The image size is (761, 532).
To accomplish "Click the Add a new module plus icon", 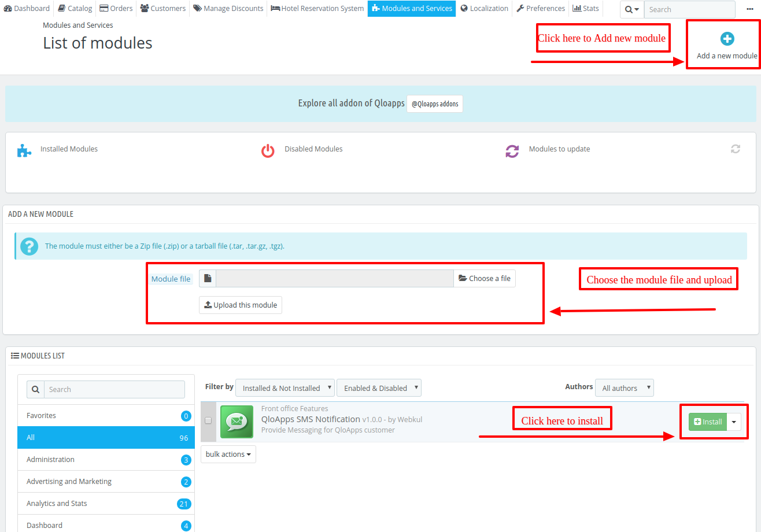I will 727,39.
